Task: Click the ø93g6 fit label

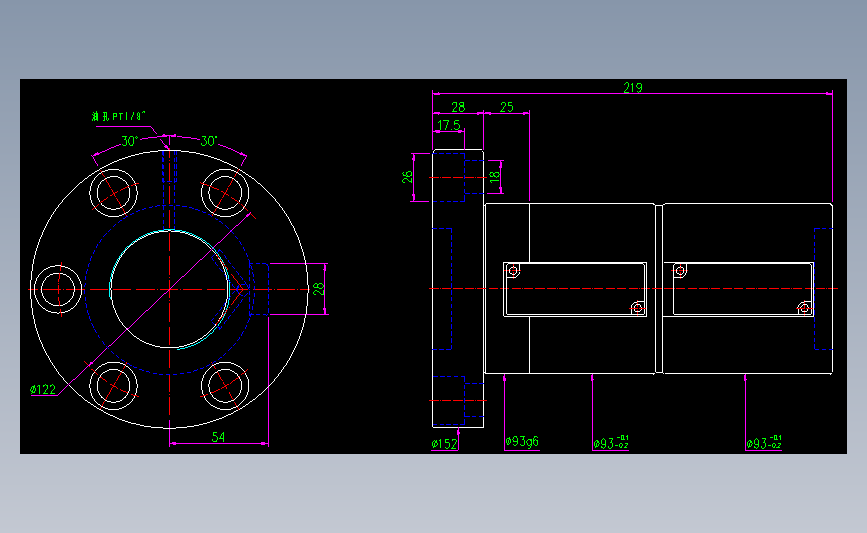Action: click(521, 441)
